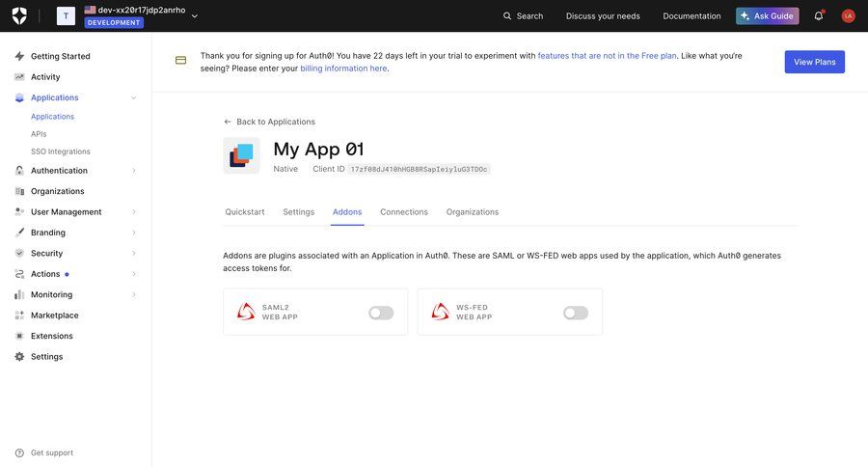Switch to the Quickstart tab
The width and height of the screenshot is (868, 467).
click(245, 211)
